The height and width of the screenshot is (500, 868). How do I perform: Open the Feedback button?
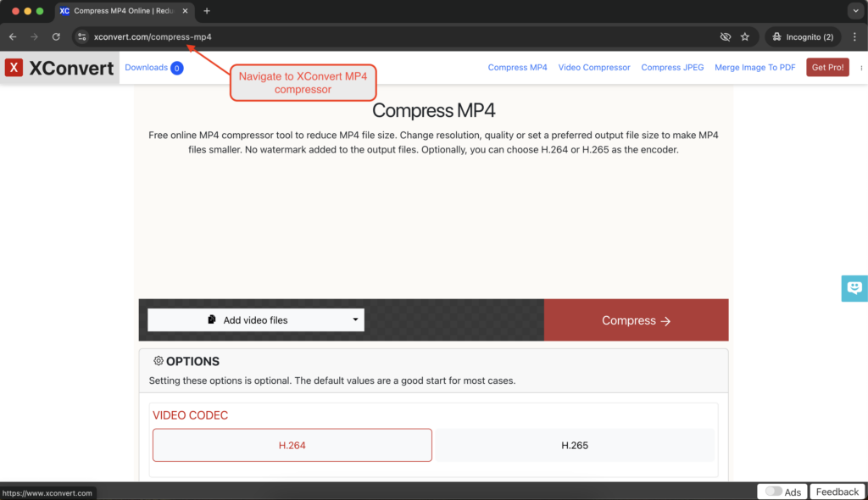pos(837,492)
